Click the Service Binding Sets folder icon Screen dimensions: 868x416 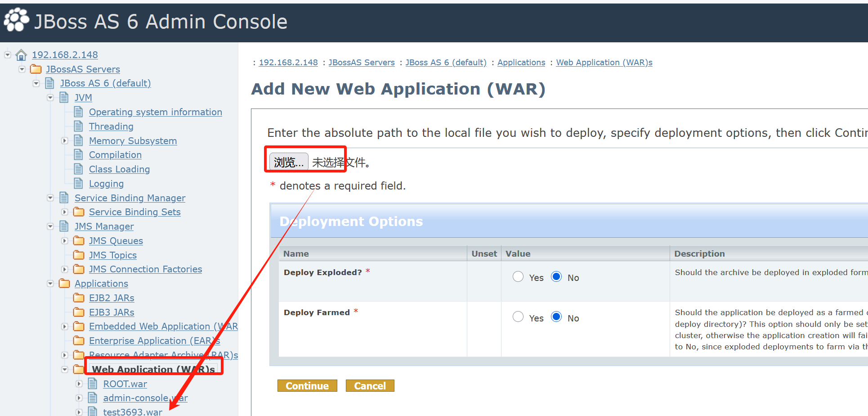(79, 212)
